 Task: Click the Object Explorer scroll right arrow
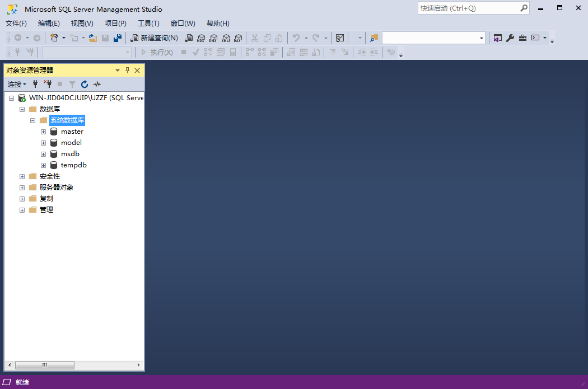tap(138, 365)
